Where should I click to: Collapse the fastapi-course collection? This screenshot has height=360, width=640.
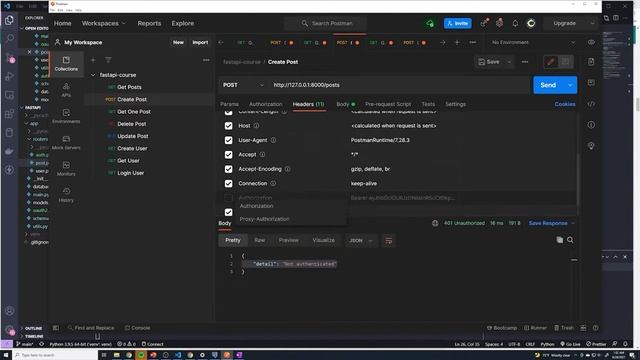(x=93, y=75)
